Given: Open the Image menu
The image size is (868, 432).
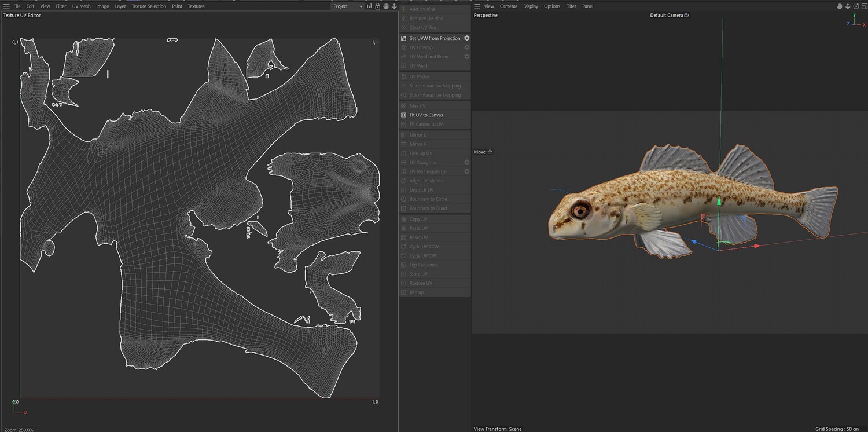Looking at the screenshot, I should pos(102,6).
